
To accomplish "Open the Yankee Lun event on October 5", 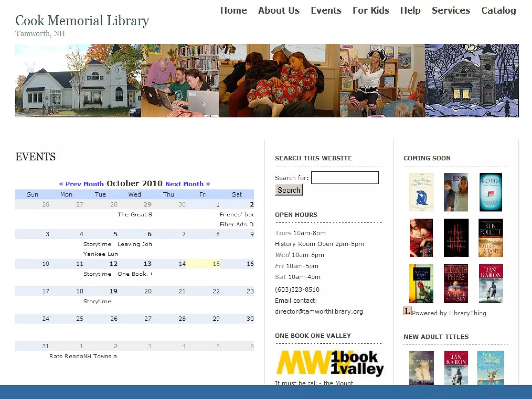I will pos(101,254).
